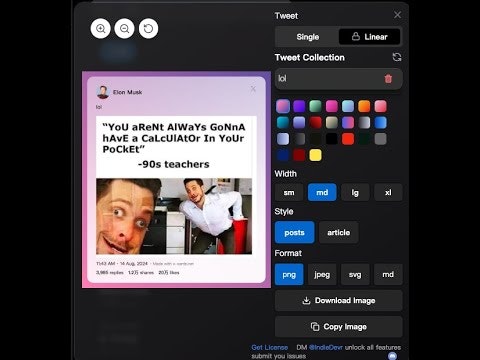Viewport: 480px width, 360px height.
Task: Open the Get License link
Action: 270,347
